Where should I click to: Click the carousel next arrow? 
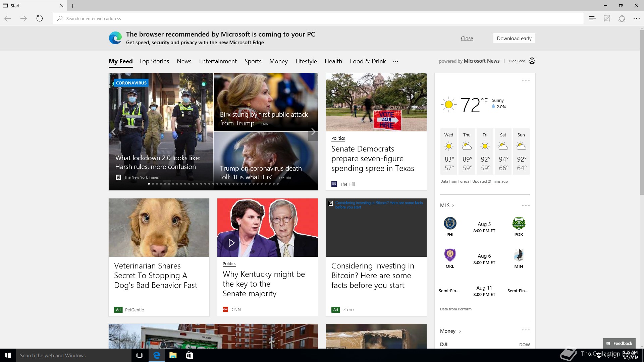[313, 132]
